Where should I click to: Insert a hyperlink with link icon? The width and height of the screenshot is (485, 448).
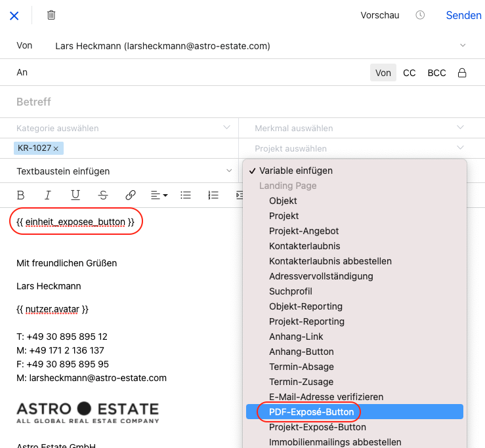point(131,195)
